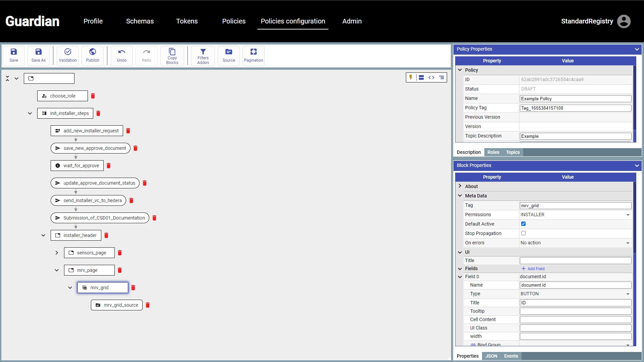Click the lightning bolt view icon
This screenshot has width=644, height=362.
pyautogui.click(x=411, y=77)
